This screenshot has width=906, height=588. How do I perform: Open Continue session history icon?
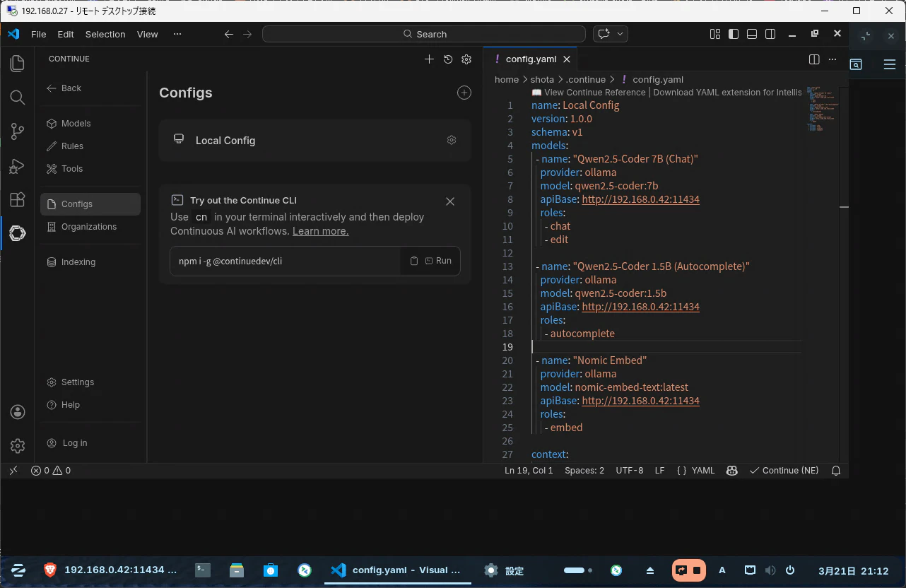[448, 59]
